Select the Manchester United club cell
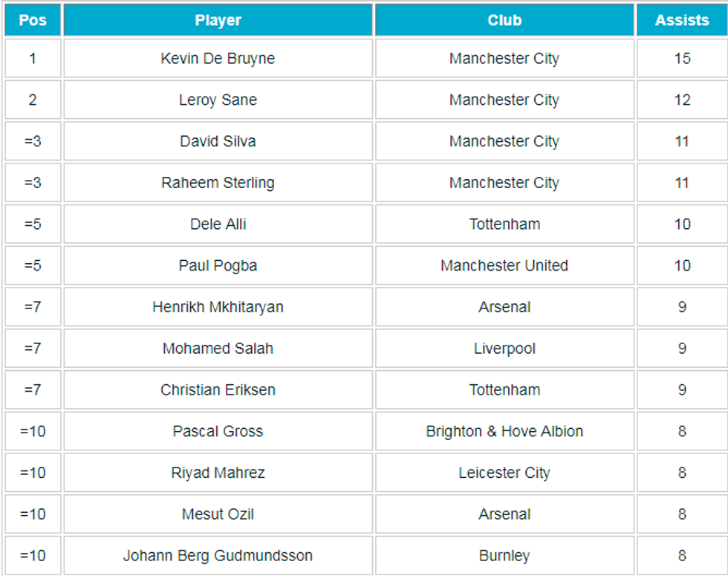This screenshot has width=728, height=576. point(504,265)
